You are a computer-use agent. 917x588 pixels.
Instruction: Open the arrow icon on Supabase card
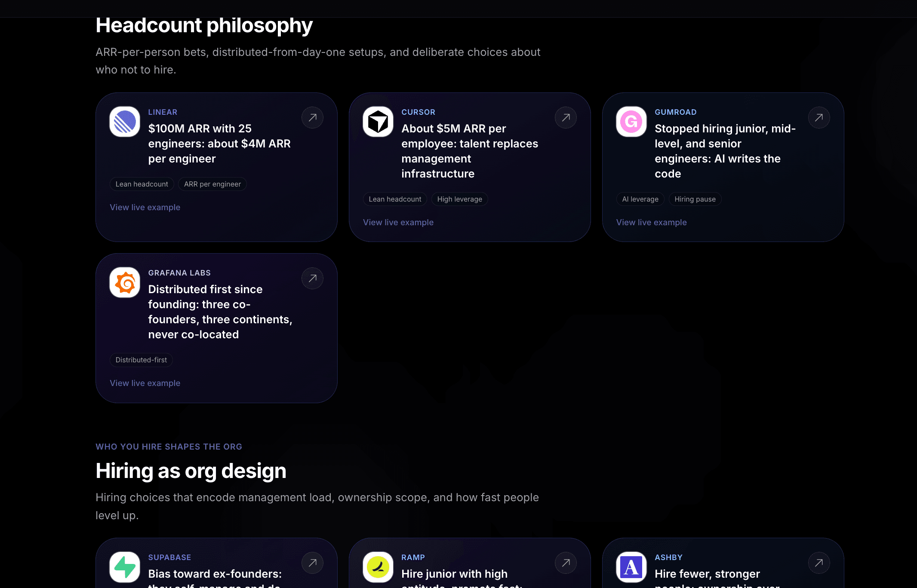[313, 563]
